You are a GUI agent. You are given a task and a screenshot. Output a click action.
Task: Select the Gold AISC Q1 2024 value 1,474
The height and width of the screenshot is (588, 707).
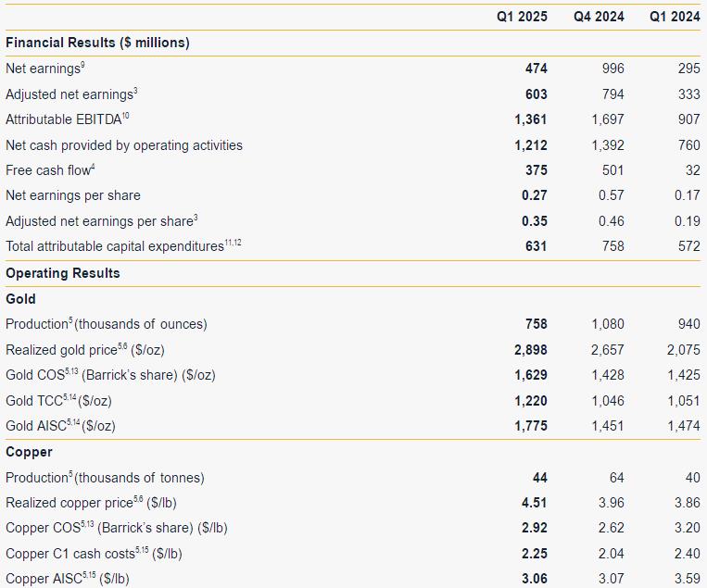tap(684, 425)
